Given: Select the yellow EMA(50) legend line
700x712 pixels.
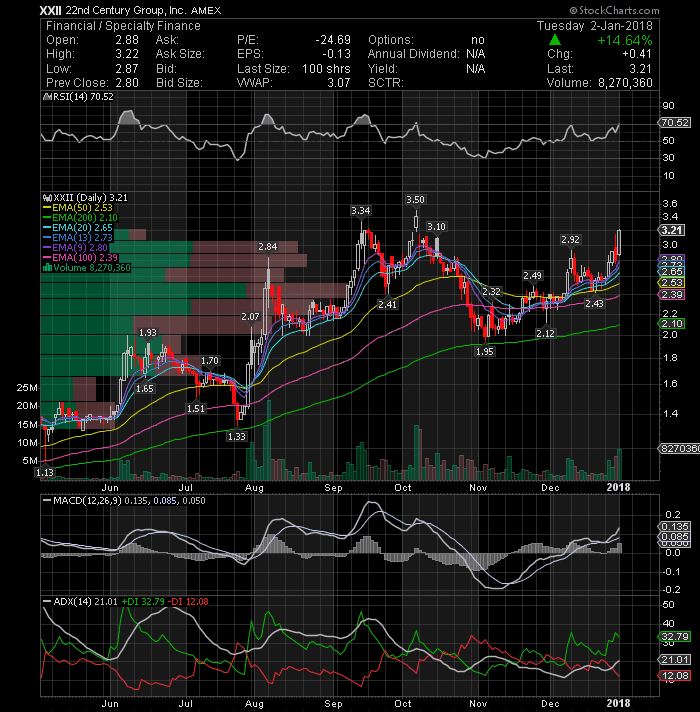Looking at the screenshot, I should 47,208.
